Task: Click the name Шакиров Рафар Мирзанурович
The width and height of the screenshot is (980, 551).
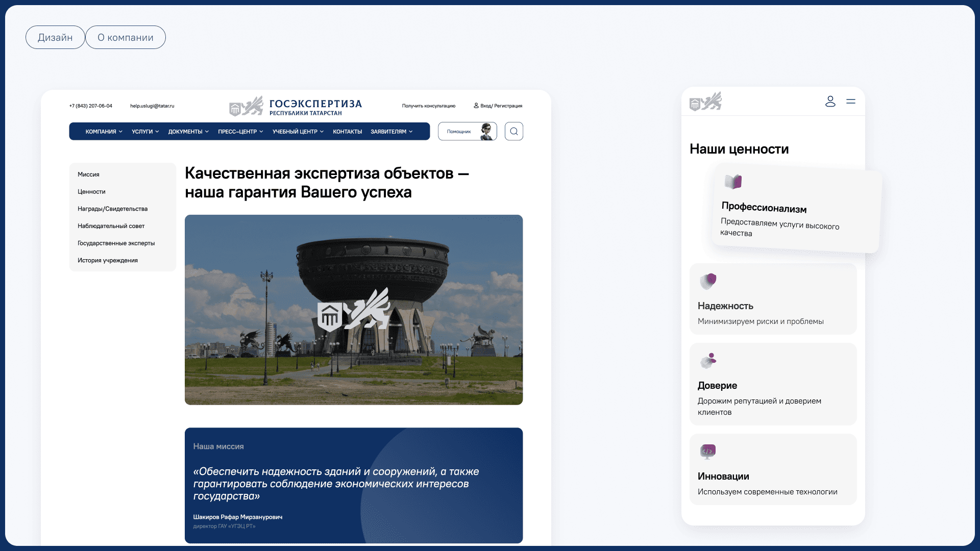Action: (238, 517)
